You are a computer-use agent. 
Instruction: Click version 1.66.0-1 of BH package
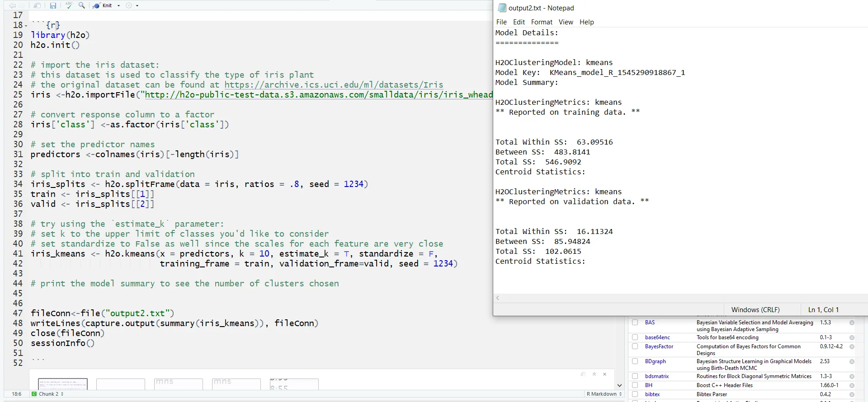pos(829,385)
